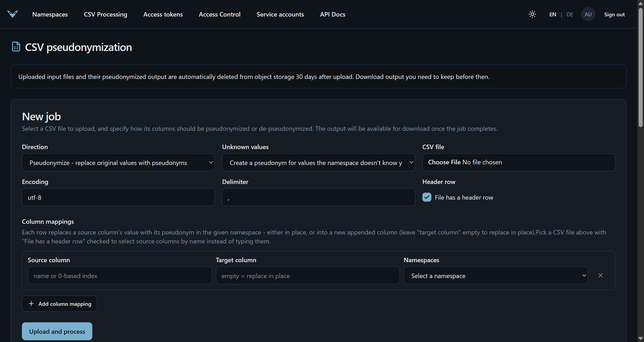
Task: Click the Column mappings label
Action: [x=48, y=222]
